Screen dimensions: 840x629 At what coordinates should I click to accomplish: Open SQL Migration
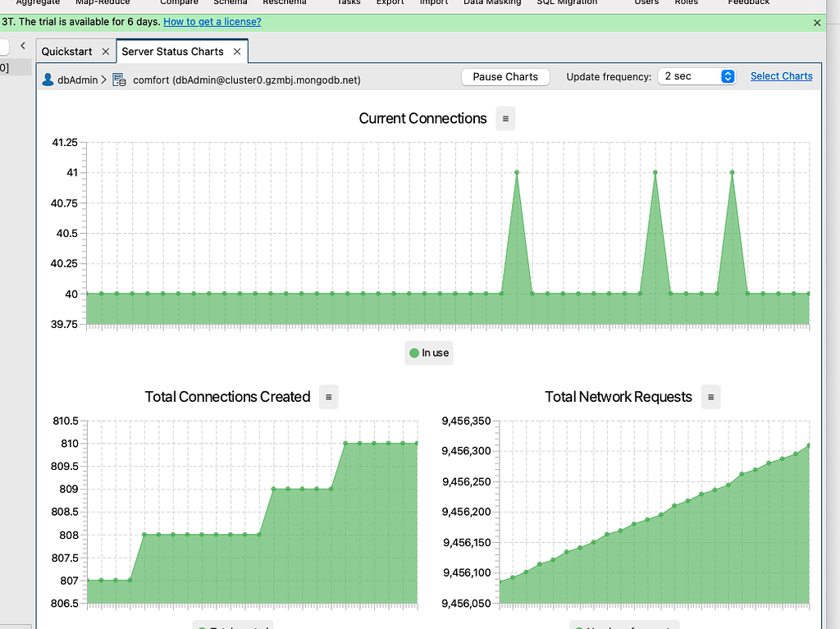tap(566, 2)
